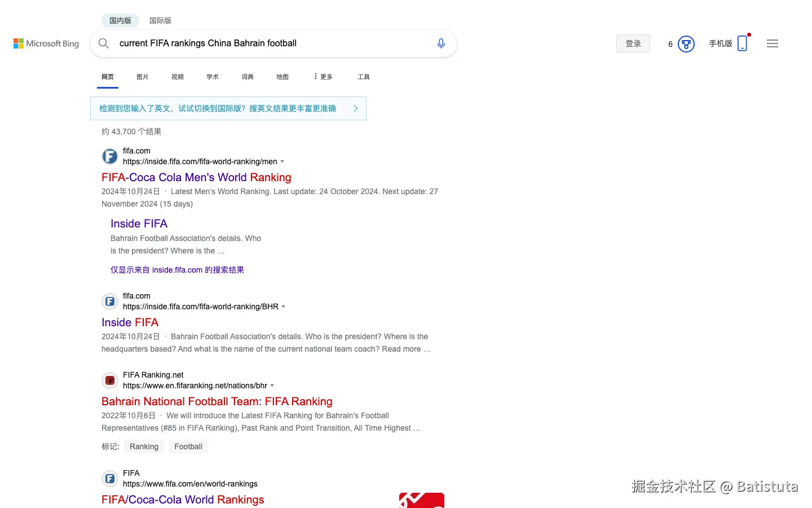Click the 登录 login button
Image resolution: width=812 pixels, height=508 pixels.
click(x=633, y=43)
